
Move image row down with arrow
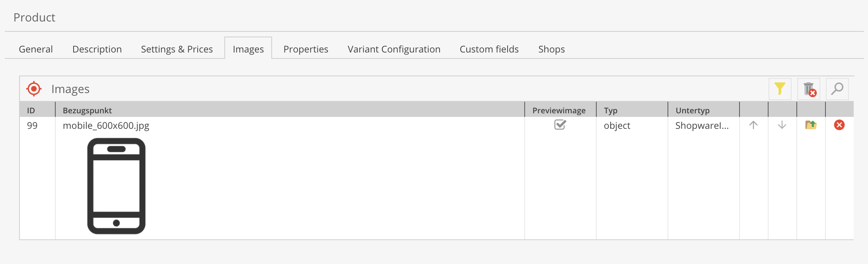coord(782,125)
